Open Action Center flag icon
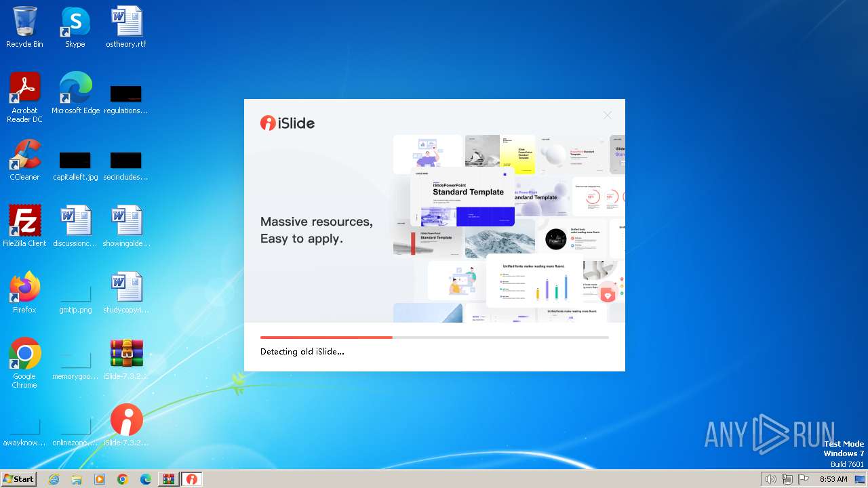 click(804, 479)
